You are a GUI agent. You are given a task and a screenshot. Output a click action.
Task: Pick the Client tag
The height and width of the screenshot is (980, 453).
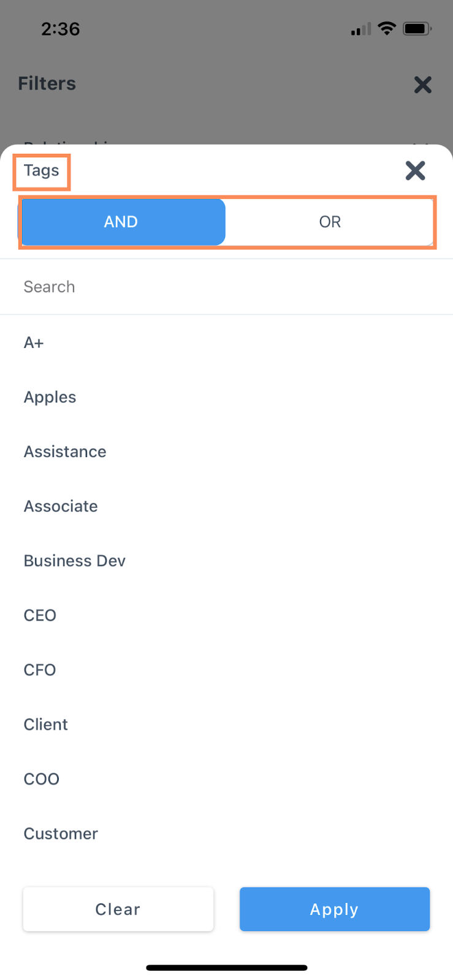click(x=46, y=724)
